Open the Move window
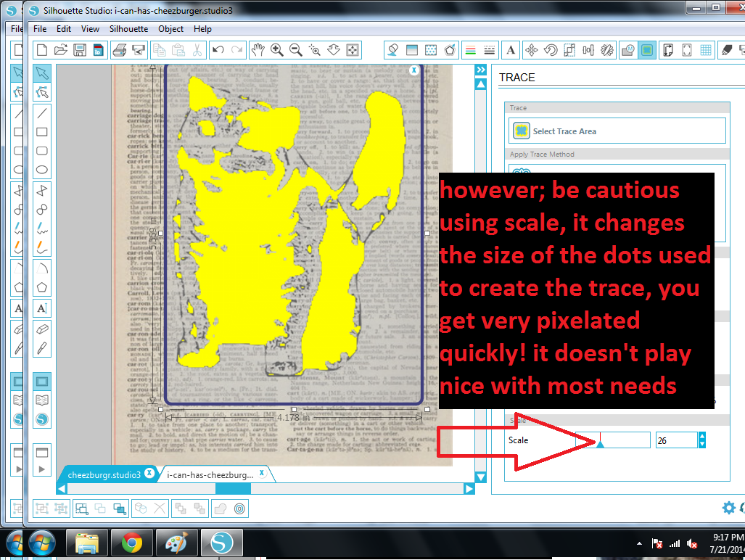The image size is (745, 560). [532, 50]
